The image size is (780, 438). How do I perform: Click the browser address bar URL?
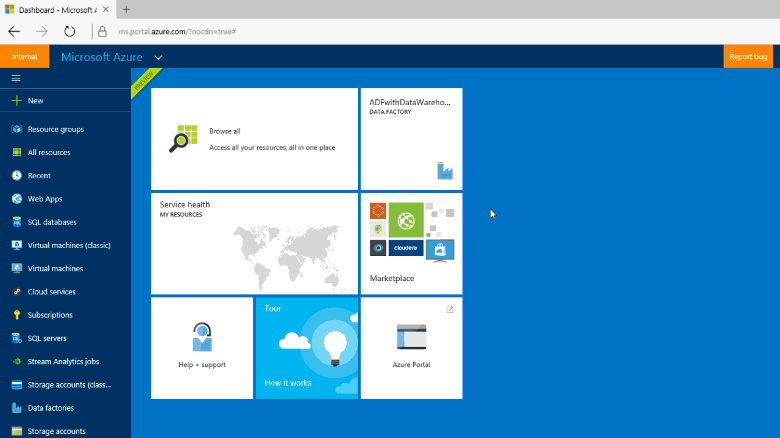click(x=175, y=31)
